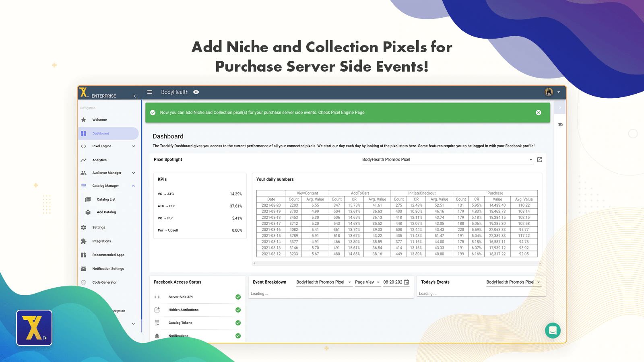Open Audience Manager
The height and width of the screenshot is (362, 644).
tap(107, 173)
